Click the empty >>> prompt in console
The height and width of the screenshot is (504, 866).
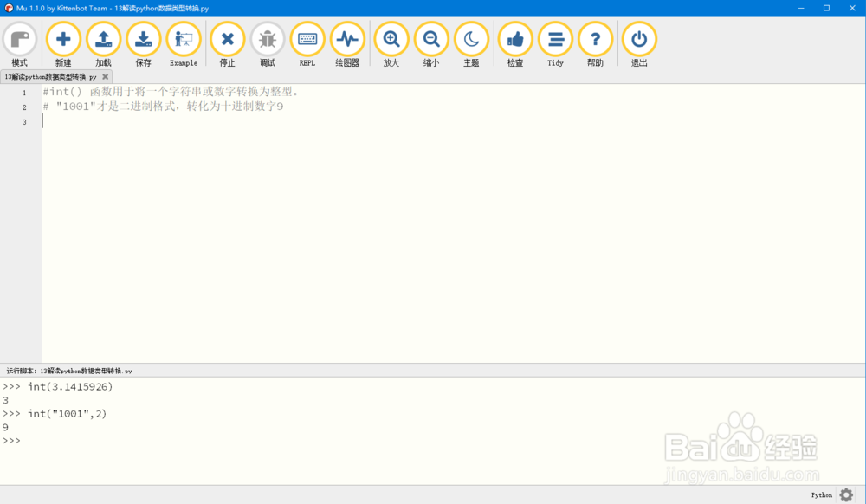11,441
